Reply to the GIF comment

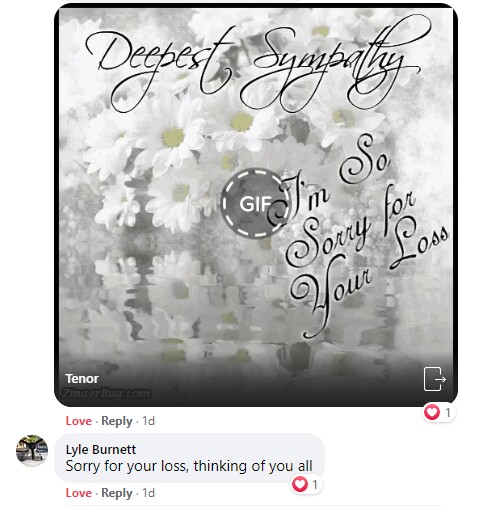pyautogui.click(x=117, y=421)
